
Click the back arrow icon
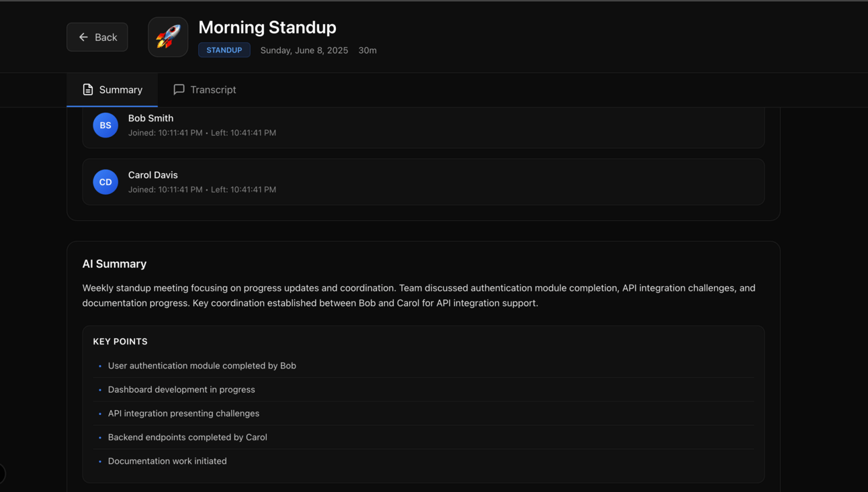[x=83, y=37]
